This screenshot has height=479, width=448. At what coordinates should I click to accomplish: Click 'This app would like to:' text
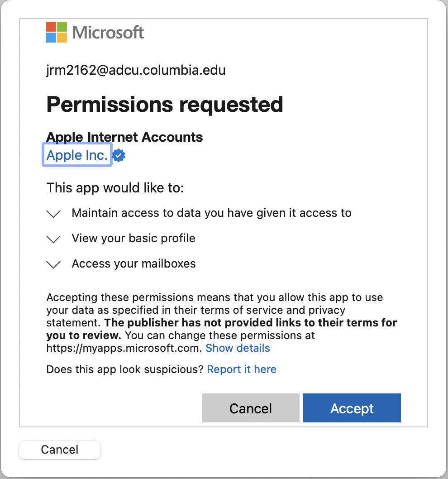coord(115,187)
